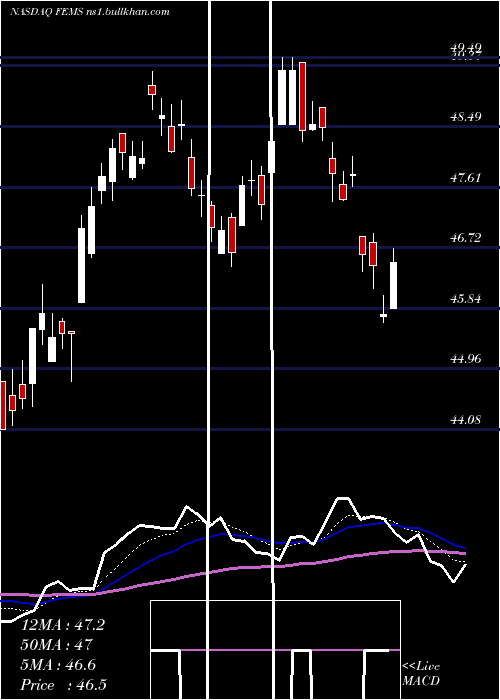Click the 45.84 price level label
This screenshot has width=500, height=700.
(466, 299)
